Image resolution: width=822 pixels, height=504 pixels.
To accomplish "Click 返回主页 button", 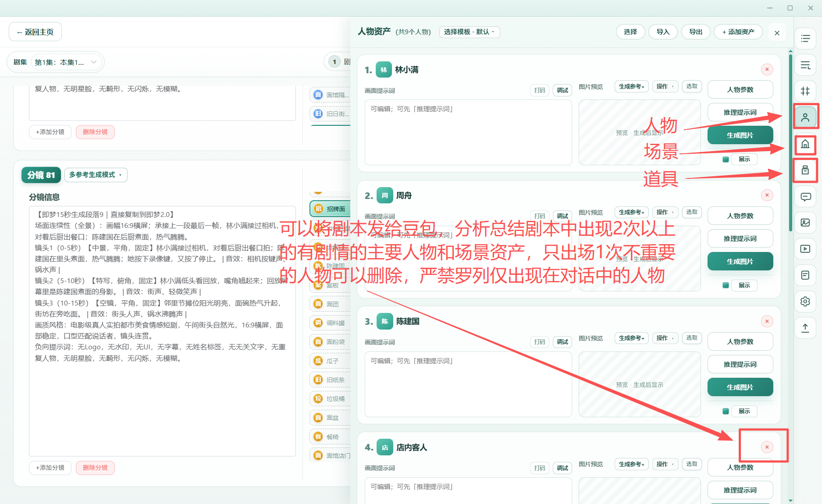I will click(35, 32).
